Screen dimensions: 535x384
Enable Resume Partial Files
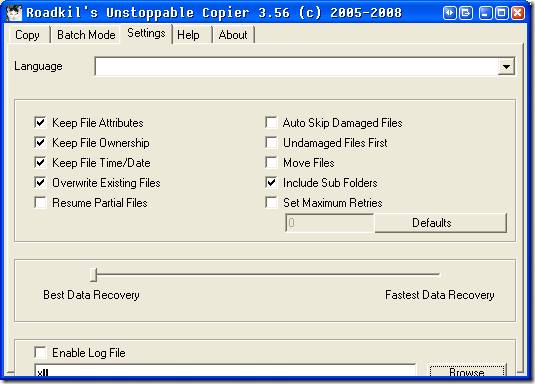40,202
